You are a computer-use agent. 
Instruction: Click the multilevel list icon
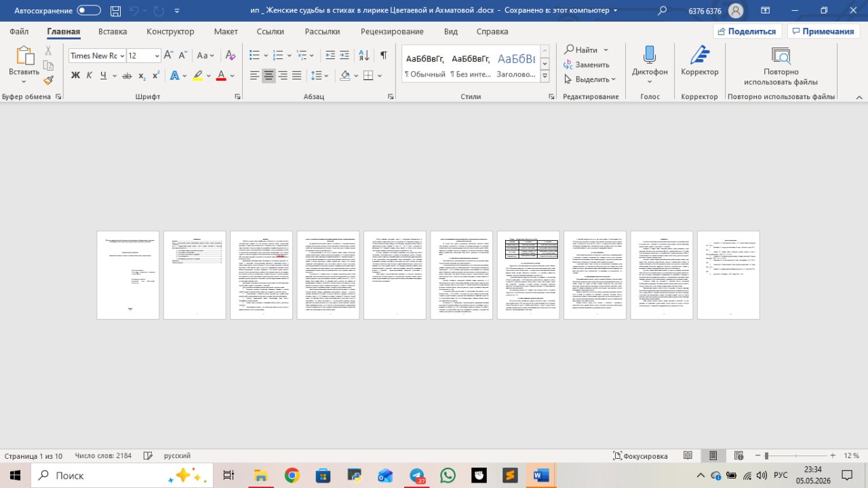click(300, 56)
